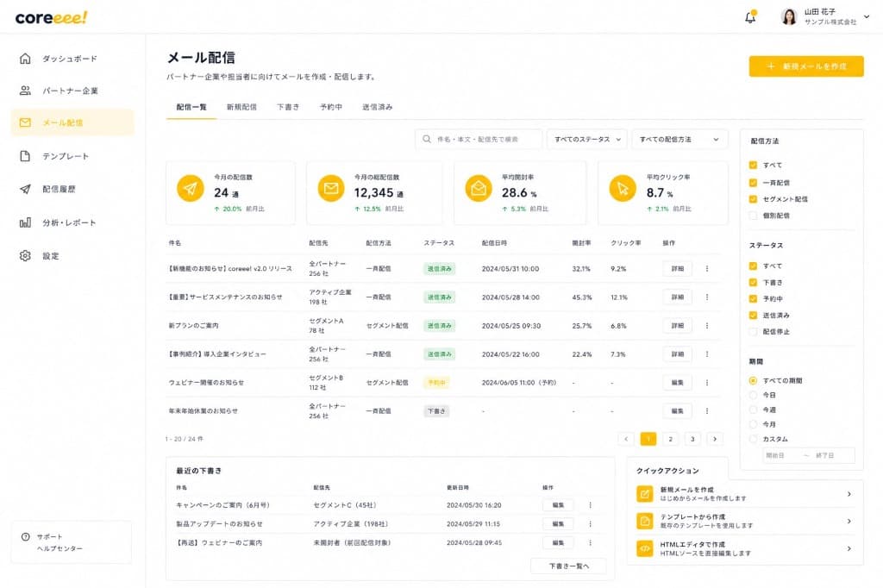Go to previous page arrow in pagination
The image size is (883, 588).
click(x=626, y=439)
